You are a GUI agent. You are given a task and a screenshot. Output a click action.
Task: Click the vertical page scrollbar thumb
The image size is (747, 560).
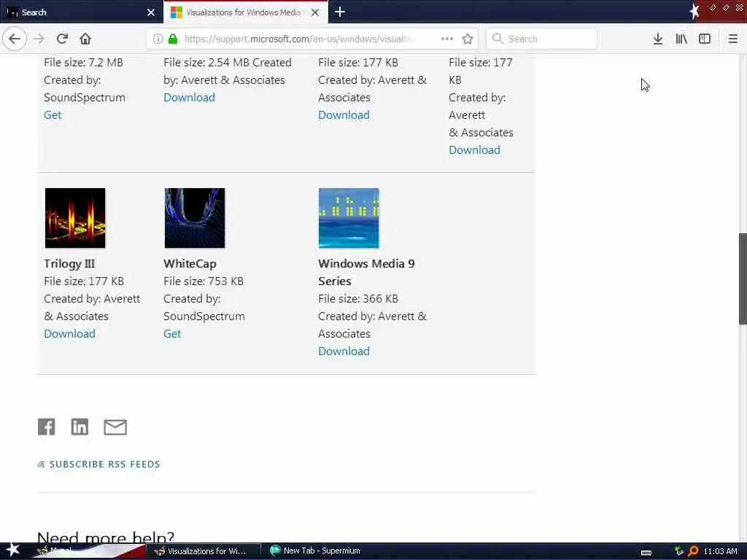tap(743, 279)
